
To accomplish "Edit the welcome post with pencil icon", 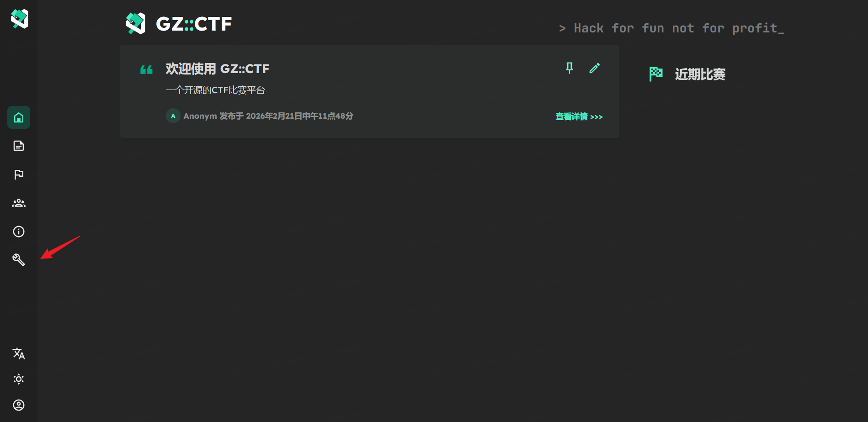I will coord(595,68).
